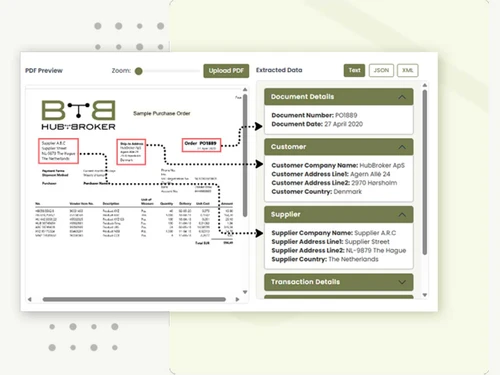This screenshot has width=500, height=375.
Task: Adjust the PDF Zoom slider handle
Action: click(139, 71)
